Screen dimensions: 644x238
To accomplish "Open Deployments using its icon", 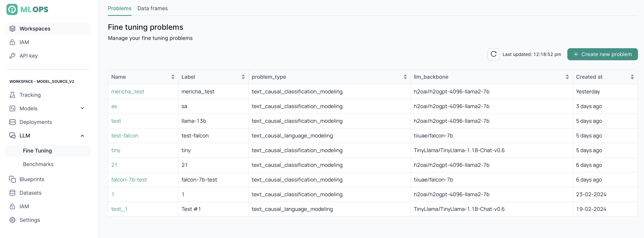I will [12, 122].
